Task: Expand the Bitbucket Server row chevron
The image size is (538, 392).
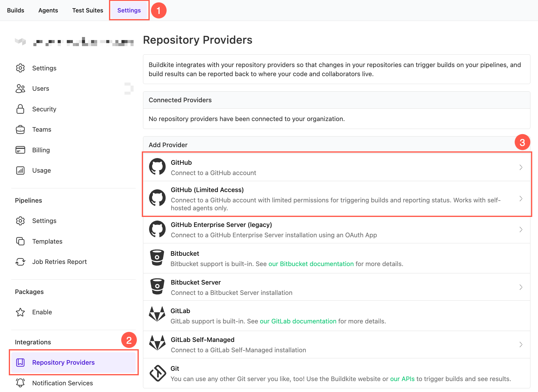Action: tap(521, 287)
